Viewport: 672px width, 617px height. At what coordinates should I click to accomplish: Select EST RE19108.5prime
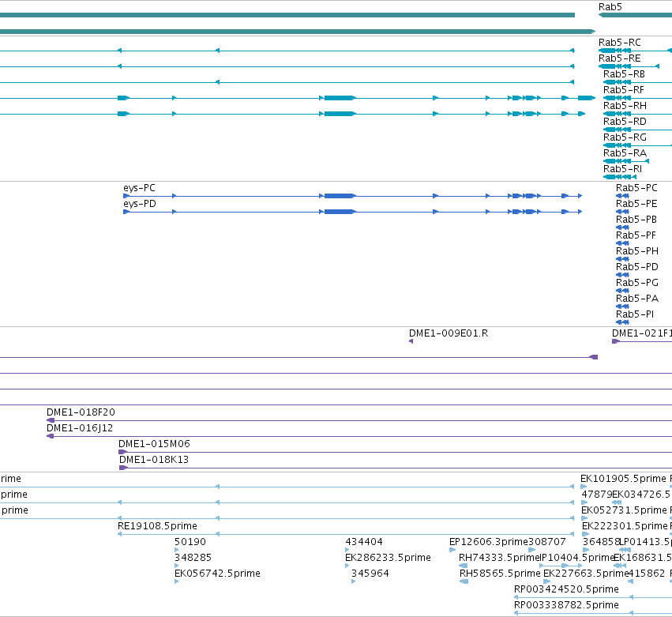(x=157, y=526)
